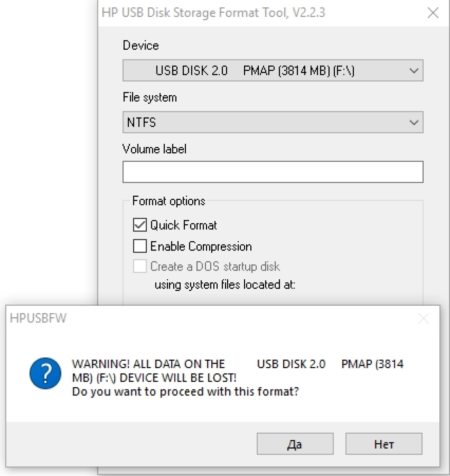
Task: Toggle the Quick Format checkbox
Action: pyautogui.click(x=140, y=225)
